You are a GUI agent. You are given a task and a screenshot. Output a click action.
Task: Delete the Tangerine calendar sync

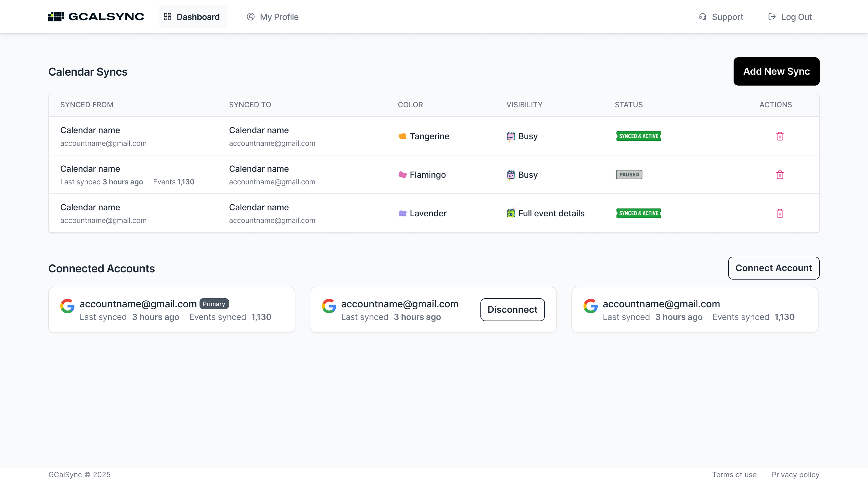(x=780, y=136)
